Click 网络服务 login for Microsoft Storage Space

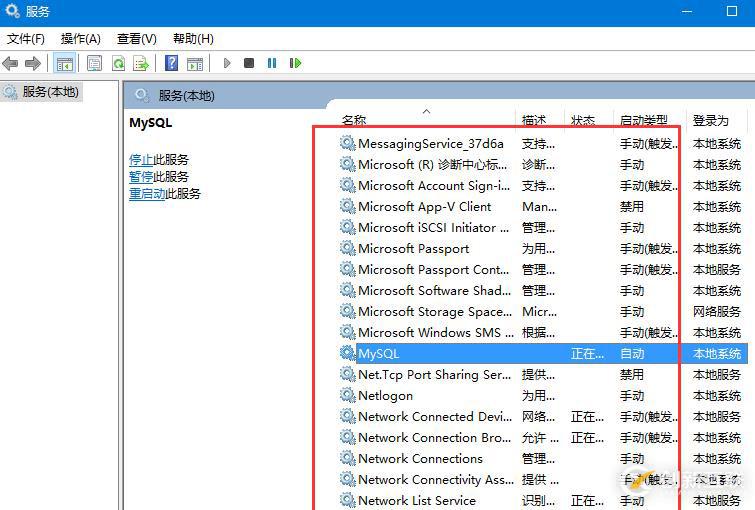[716, 311]
